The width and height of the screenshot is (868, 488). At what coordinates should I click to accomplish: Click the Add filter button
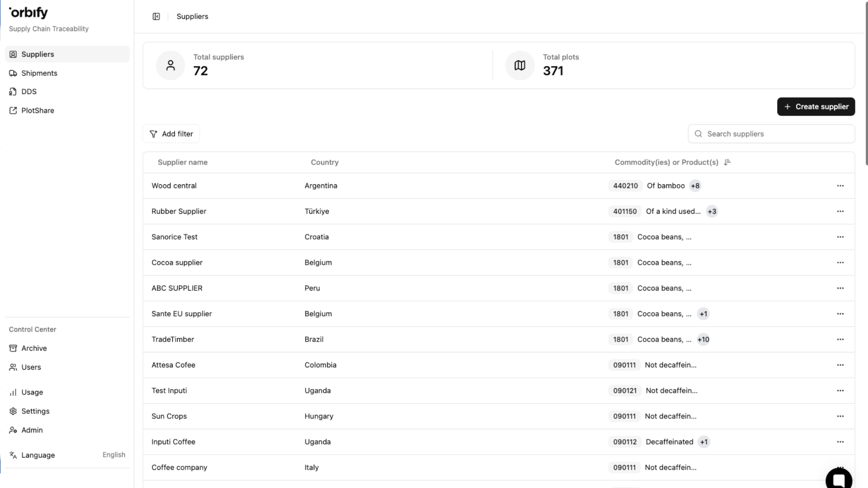click(171, 134)
